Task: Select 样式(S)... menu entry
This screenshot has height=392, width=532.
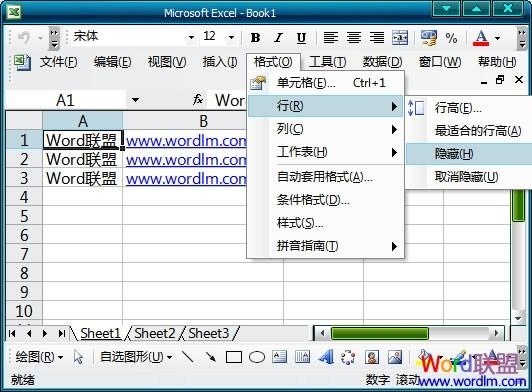Action: 326,223
